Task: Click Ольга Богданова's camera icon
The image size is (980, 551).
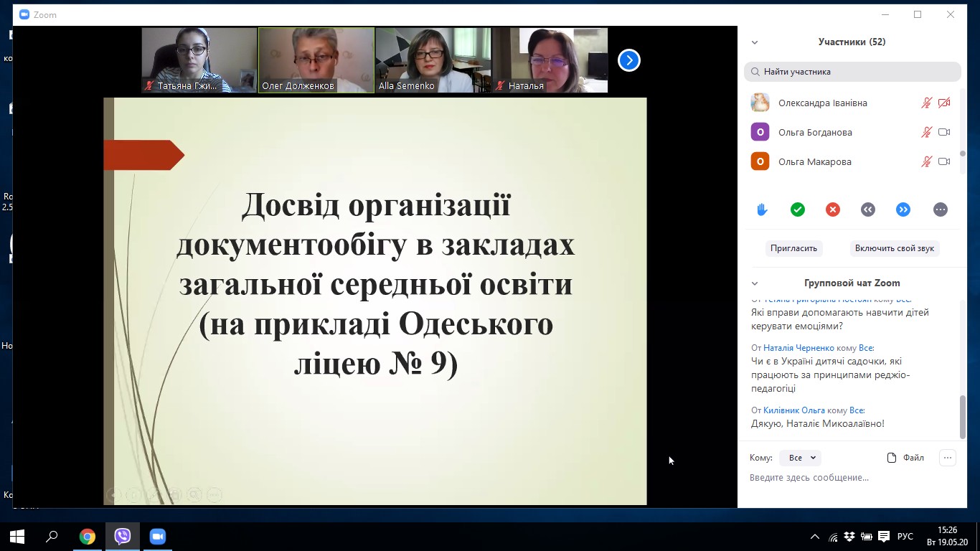Action: click(x=944, y=132)
